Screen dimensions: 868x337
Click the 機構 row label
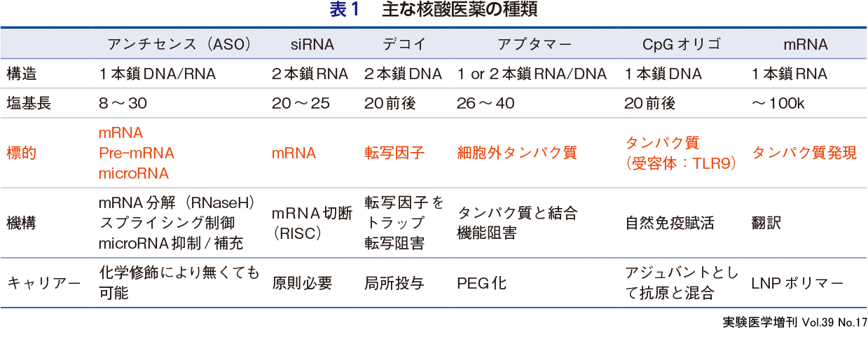(x=22, y=223)
